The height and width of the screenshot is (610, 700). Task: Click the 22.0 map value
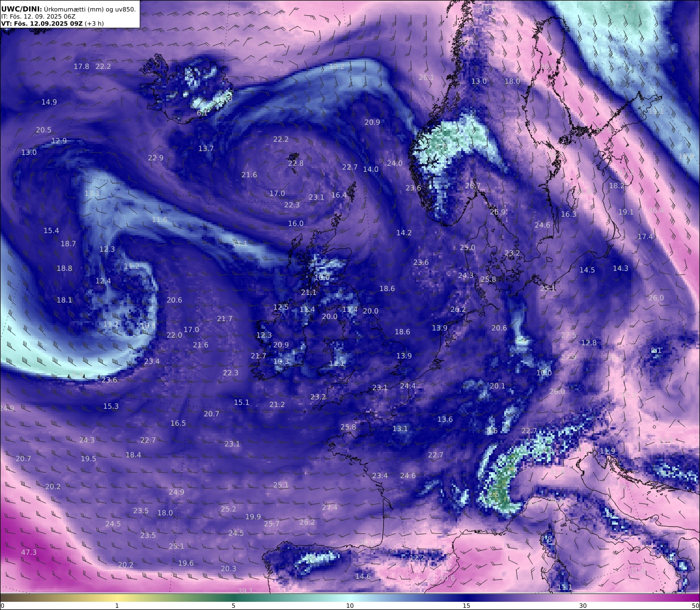(174, 335)
